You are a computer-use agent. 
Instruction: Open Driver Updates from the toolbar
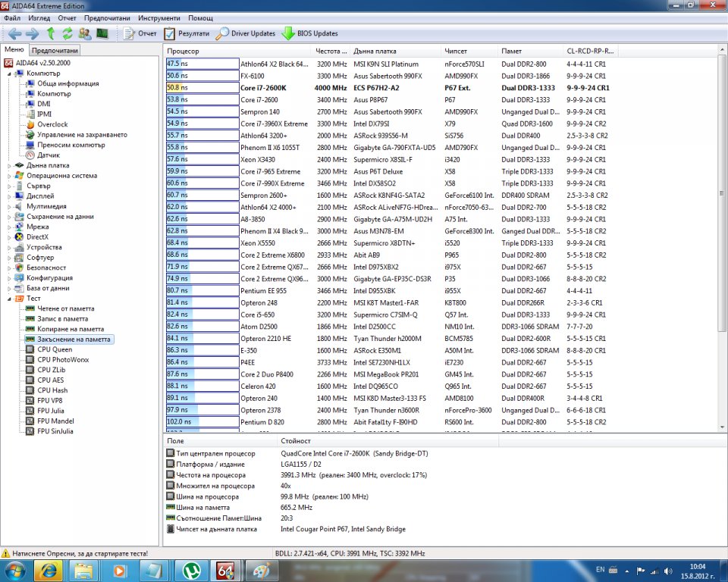pos(246,33)
